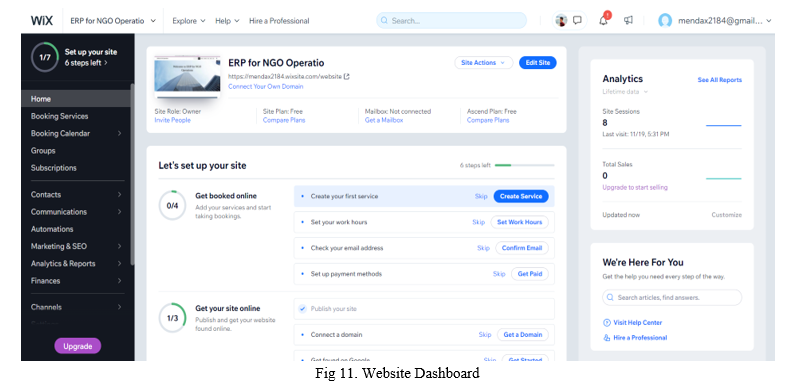Click the Invite People link
800x392 pixels.
click(x=172, y=120)
